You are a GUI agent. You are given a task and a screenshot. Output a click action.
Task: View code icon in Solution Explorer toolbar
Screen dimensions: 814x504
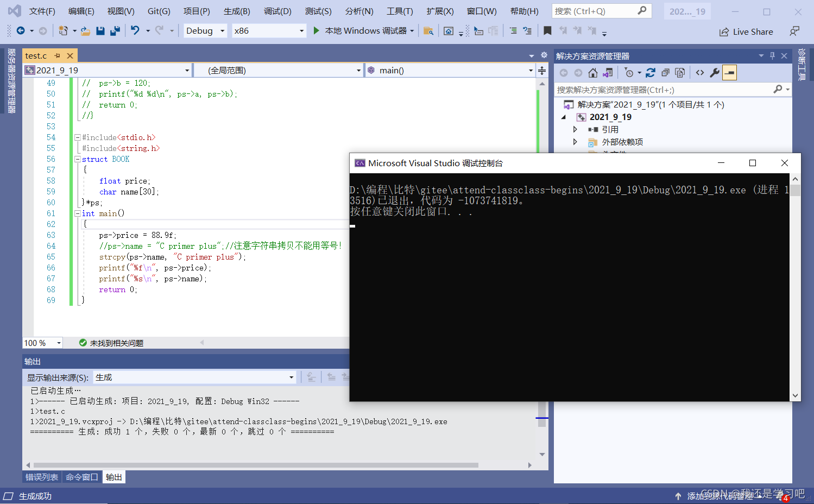700,73
